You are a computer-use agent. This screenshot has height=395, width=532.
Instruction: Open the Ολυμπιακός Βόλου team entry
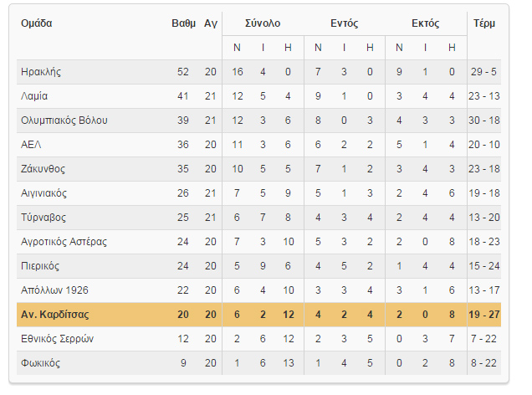[64, 121]
